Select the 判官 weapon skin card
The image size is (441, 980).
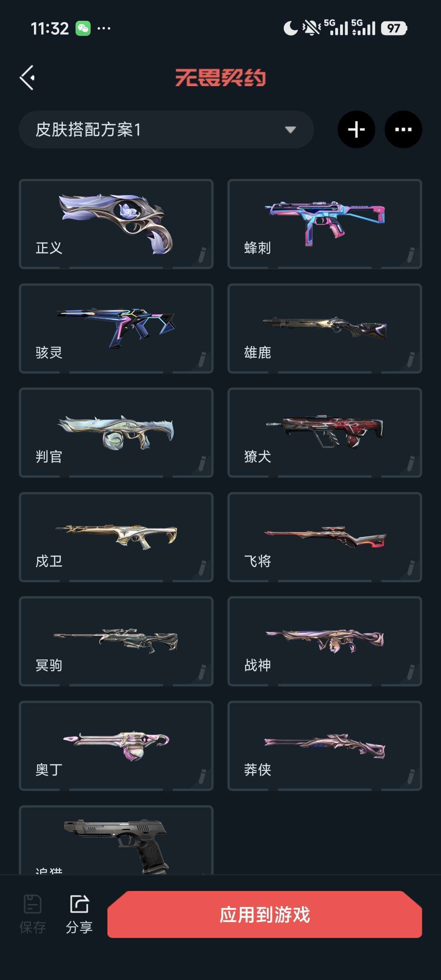tap(116, 432)
